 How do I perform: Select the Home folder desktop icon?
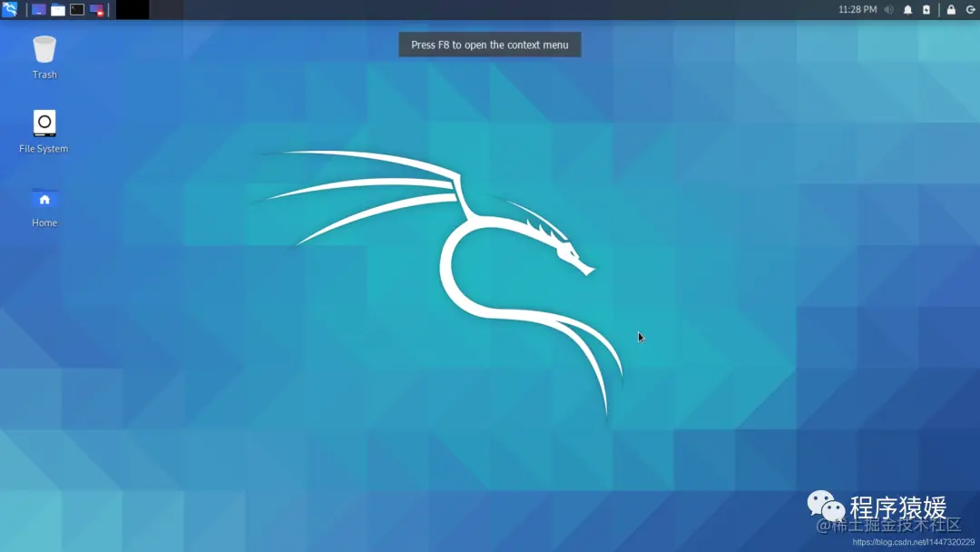44,208
